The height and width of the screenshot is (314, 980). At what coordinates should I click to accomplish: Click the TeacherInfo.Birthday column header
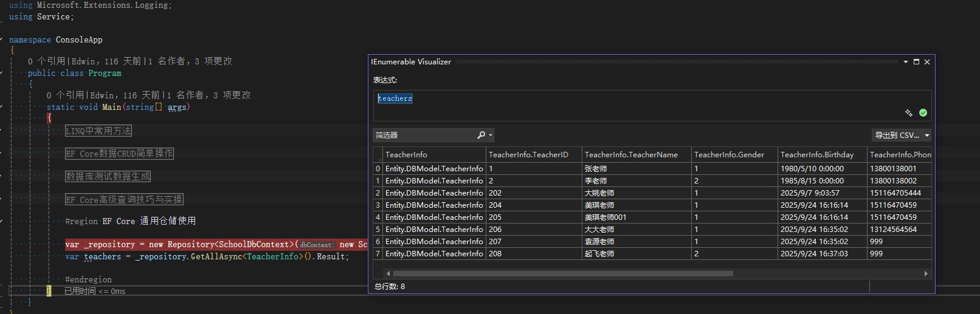816,155
